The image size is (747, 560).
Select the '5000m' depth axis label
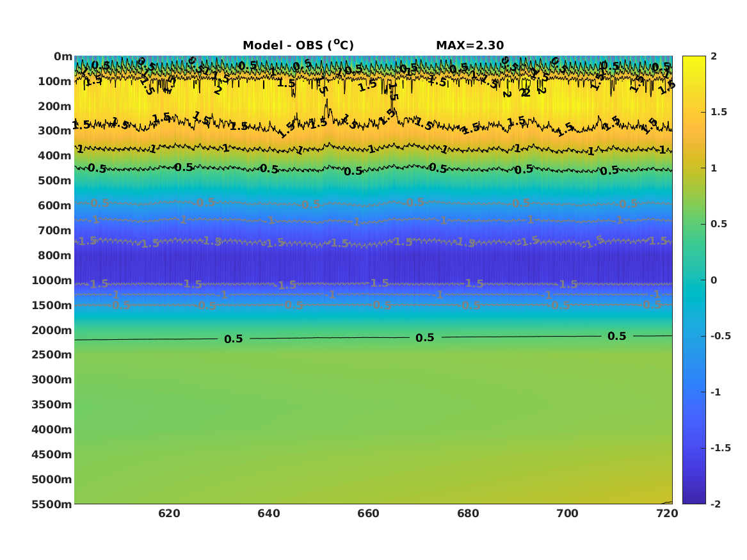point(52,479)
